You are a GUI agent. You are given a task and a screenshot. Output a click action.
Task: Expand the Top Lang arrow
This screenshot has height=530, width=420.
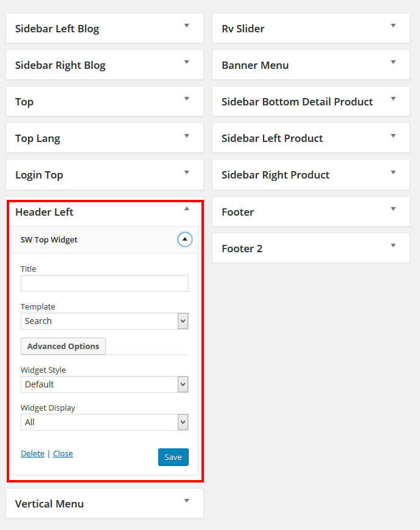(x=186, y=136)
